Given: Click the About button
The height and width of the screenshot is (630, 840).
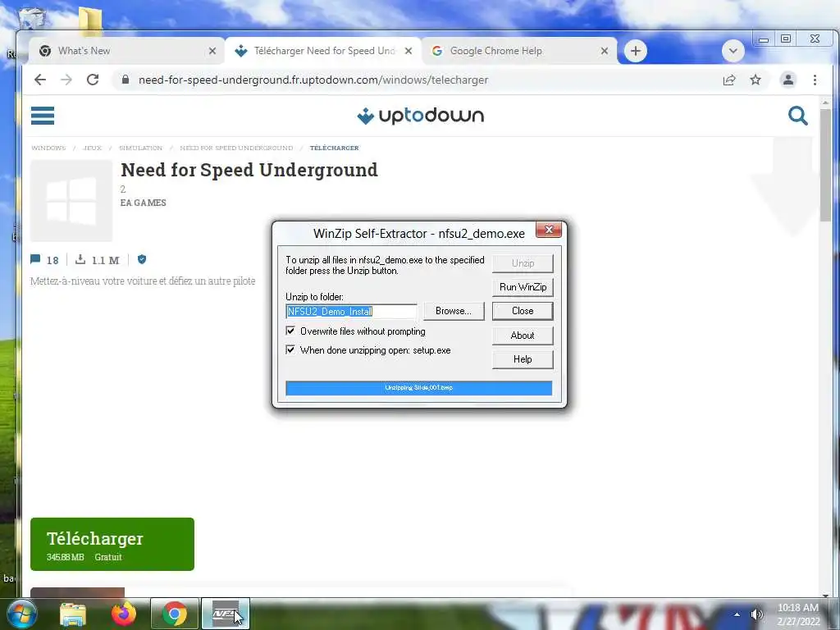Looking at the screenshot, I should [523, 336].
